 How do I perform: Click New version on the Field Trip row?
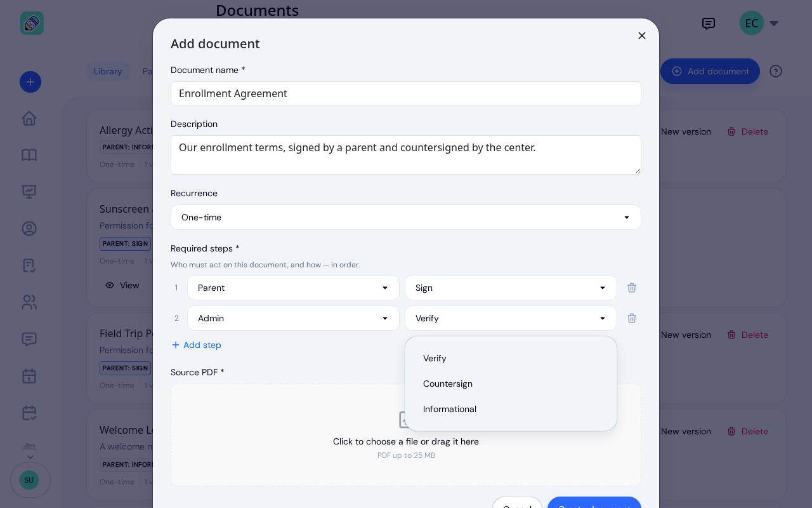coord(686,335)
